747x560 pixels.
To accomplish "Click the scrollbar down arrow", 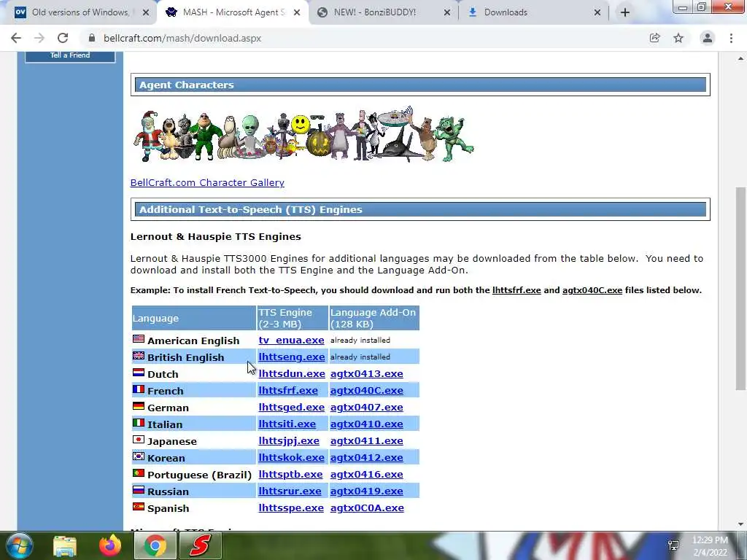I will pos(740,524).
